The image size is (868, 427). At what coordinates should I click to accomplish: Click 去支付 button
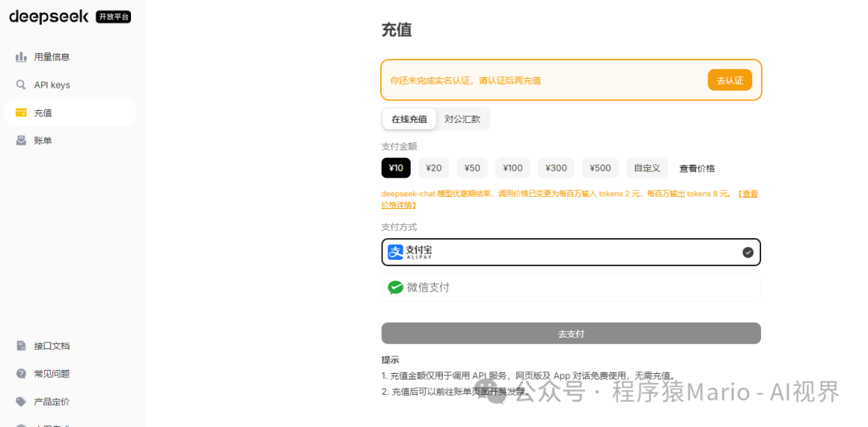[571, 334]
